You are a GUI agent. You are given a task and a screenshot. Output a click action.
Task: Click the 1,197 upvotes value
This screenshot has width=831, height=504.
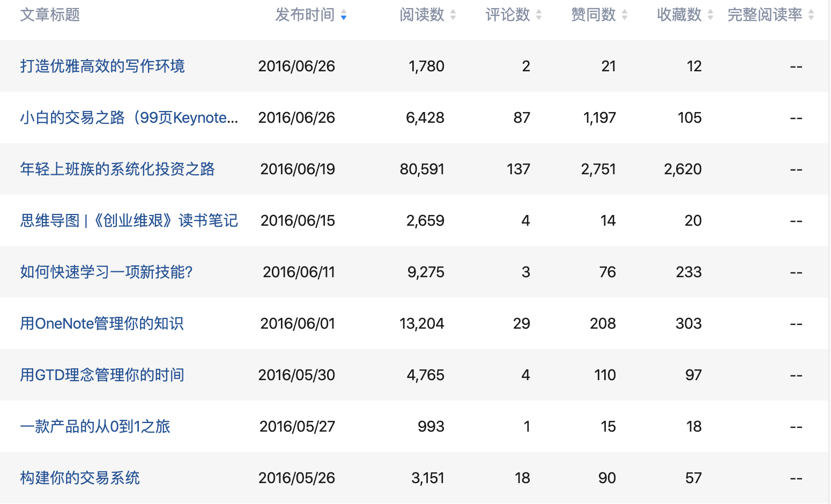(x=599, y=118)
